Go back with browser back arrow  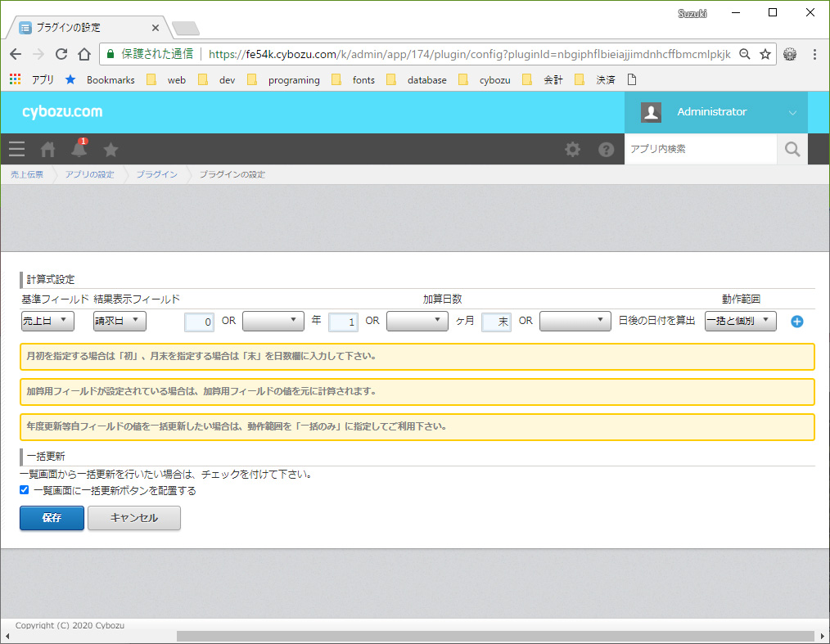click(x=16, y=54)
